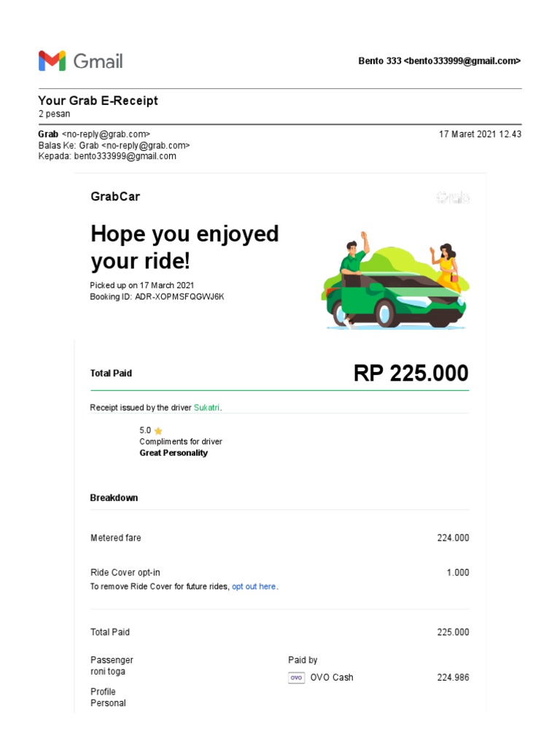Click the message date 17 Maret 2021

pyautogui.click(x=480, y=134)
